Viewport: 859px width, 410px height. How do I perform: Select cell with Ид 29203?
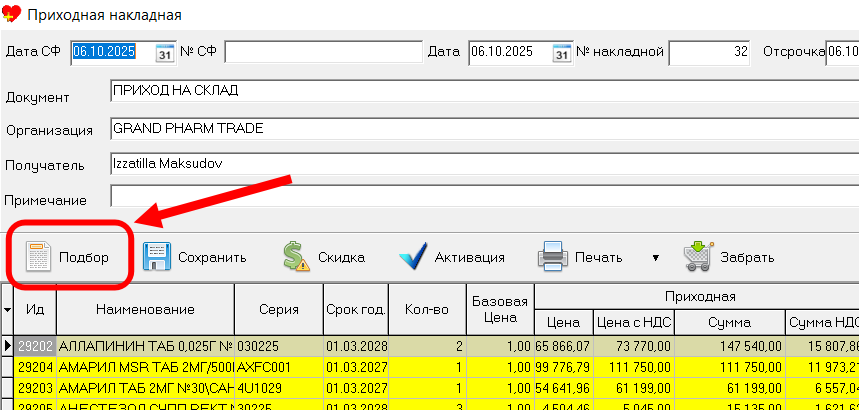point(35,388)
